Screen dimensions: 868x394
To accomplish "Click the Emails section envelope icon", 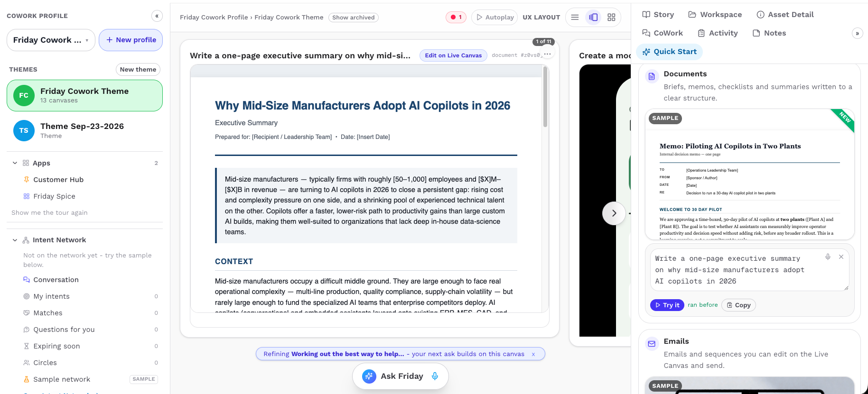I will pos(652,344).
